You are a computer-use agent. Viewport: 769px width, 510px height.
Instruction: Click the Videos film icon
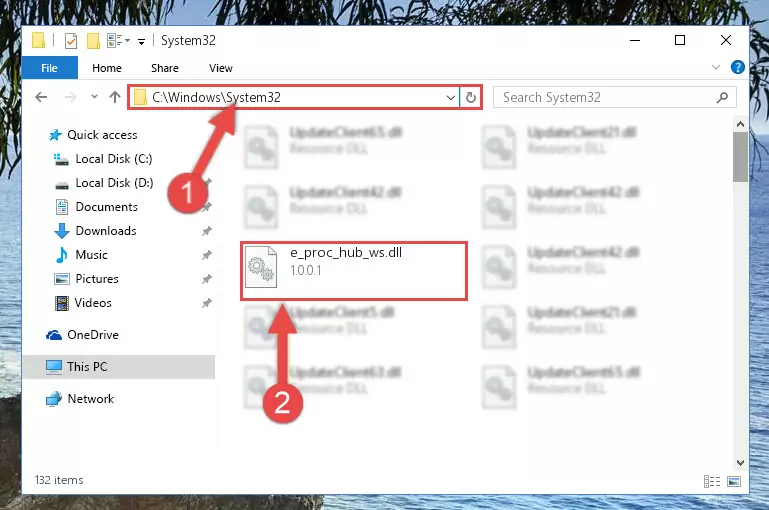62,304
